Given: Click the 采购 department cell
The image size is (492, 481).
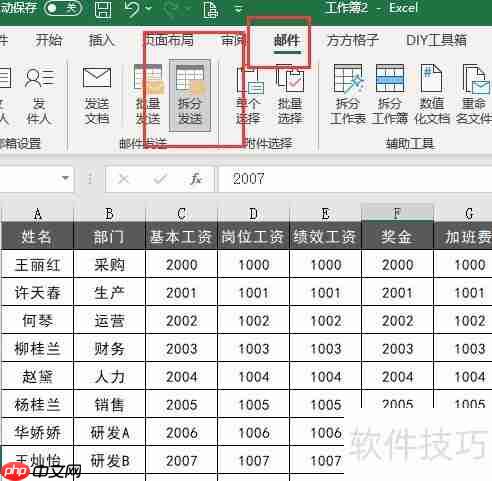Looking at the screenshot, I should pos(109,264).
